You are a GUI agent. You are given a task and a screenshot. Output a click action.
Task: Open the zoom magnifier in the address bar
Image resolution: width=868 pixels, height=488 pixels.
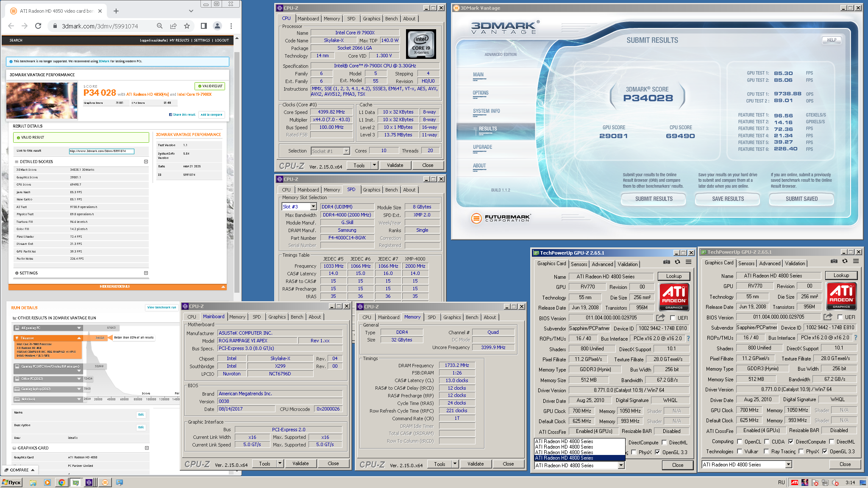click(x=160, y=26)
